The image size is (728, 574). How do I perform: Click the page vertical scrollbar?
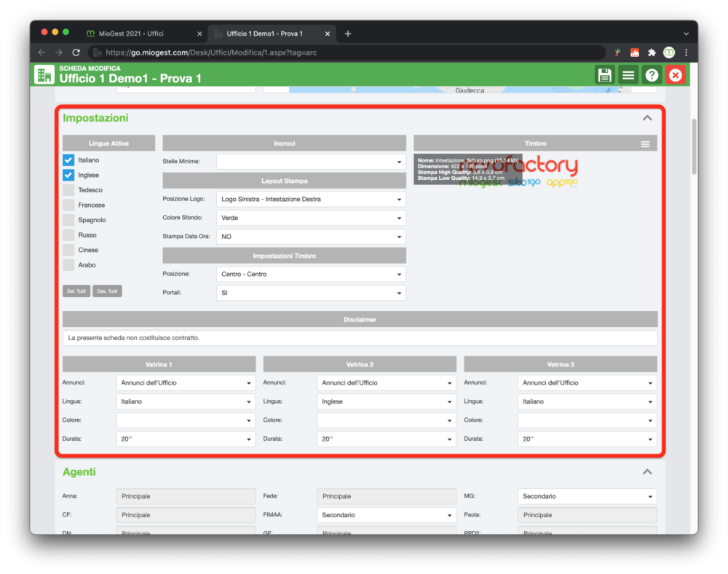[694, 146]
